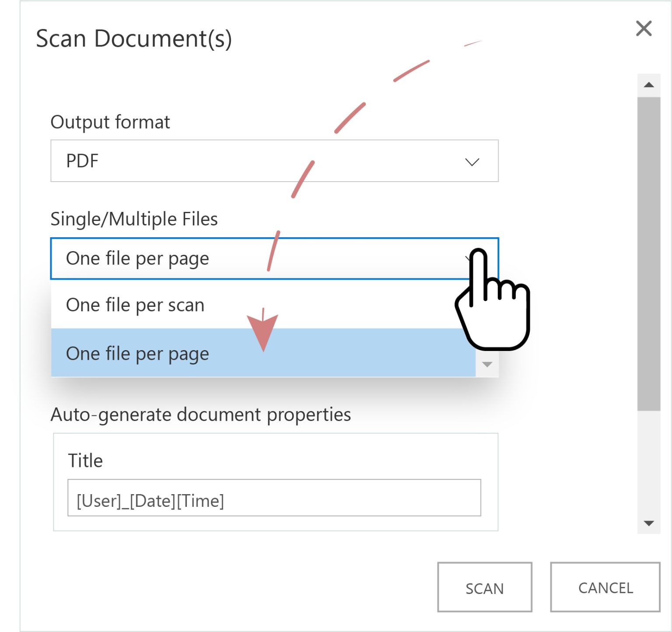Screen dimensions: 672x632
Task: Click the Title label inside properties box
Action: pos(85,460)
